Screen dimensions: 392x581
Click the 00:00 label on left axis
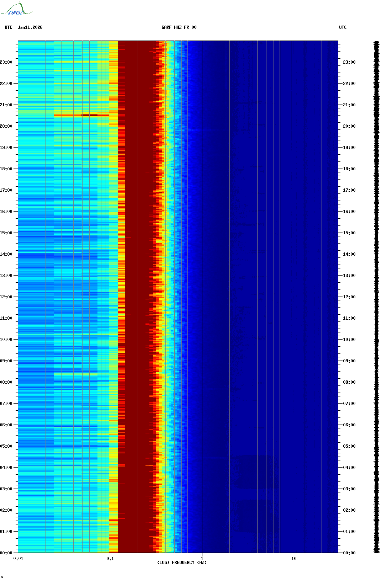point(6,553)
